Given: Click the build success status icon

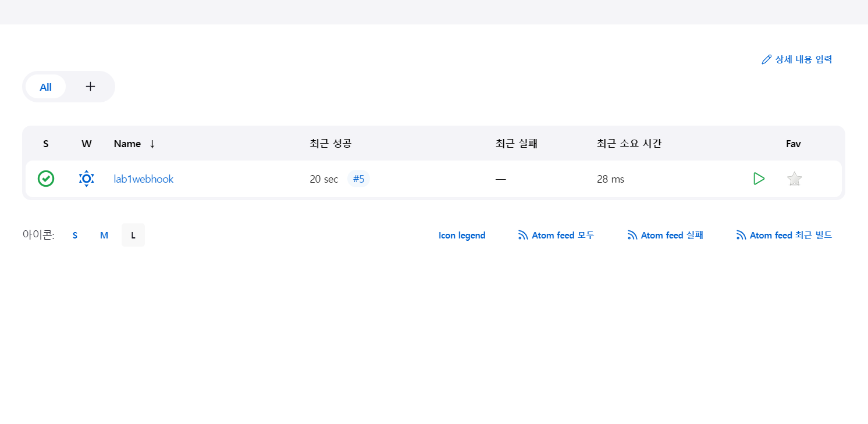Looking at the screenshot, I should [46, 179].
